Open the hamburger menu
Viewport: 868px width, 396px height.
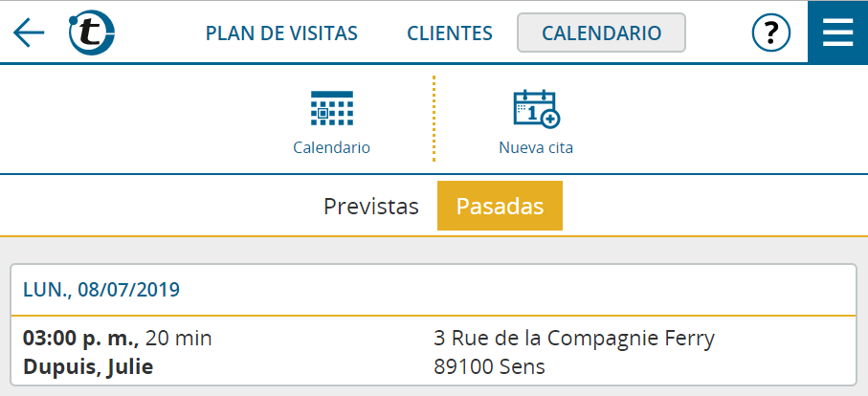[x=837, y=33]
